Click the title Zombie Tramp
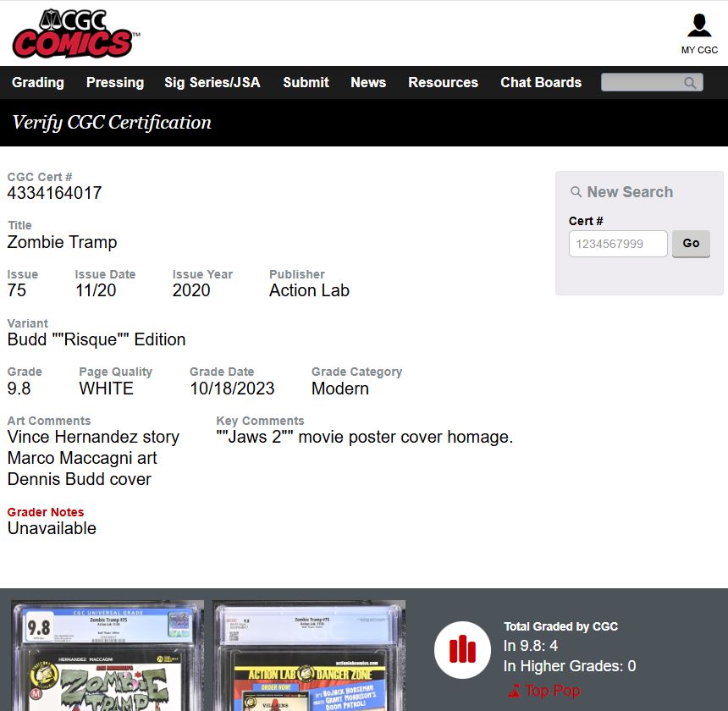Screen dimensions: 728x711 [x=62, y=242]
